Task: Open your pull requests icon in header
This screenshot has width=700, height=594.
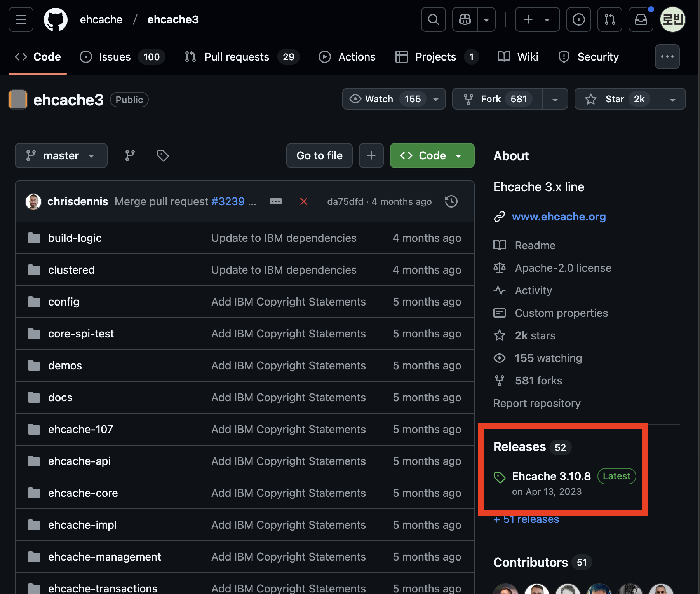Action: (x=610, y=19)
